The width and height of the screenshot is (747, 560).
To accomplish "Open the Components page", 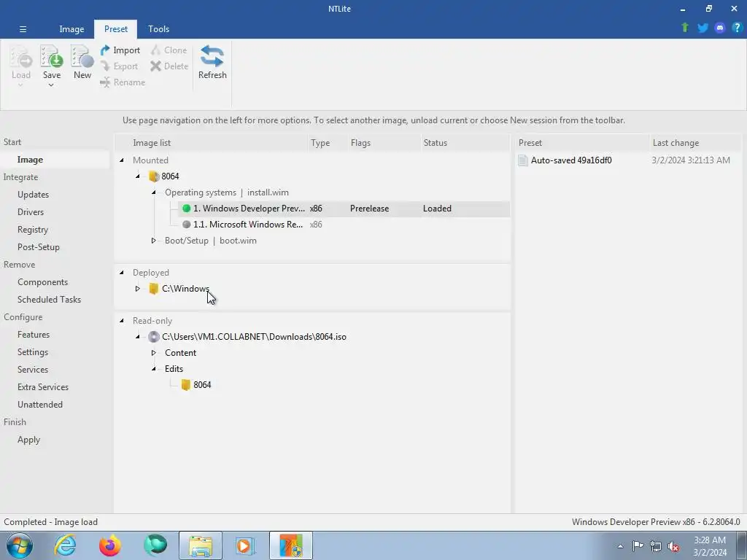I will pyautogui.click(x=43, y=282).
